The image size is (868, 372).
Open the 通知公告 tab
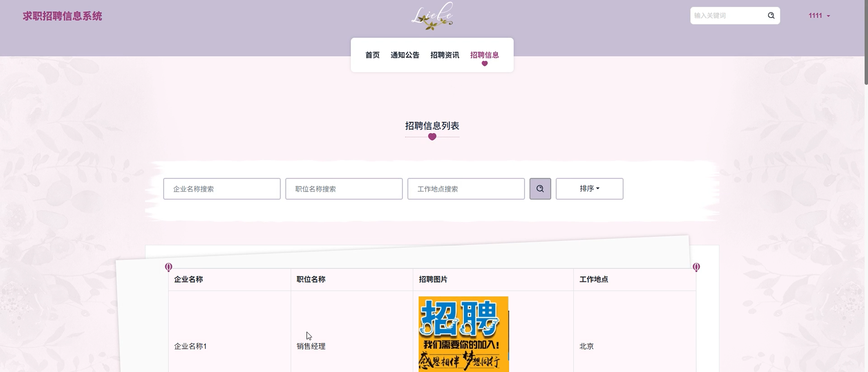405,55
